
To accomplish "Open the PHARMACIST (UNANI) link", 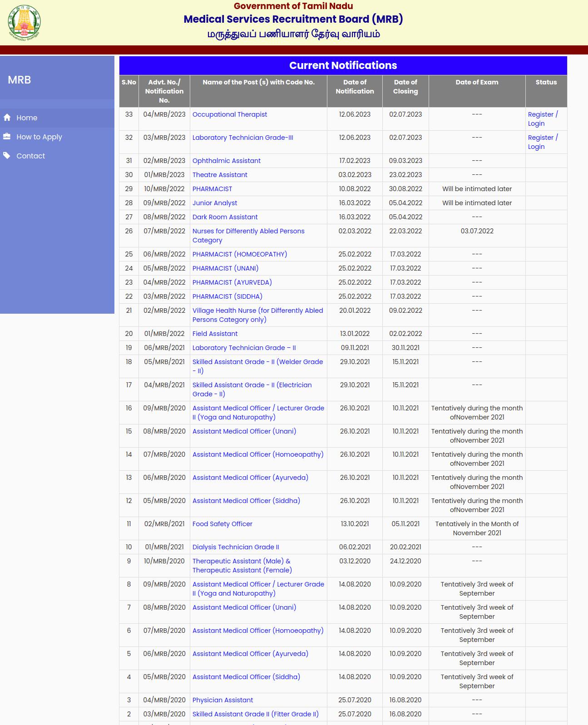I will click(x=225, y=268).
